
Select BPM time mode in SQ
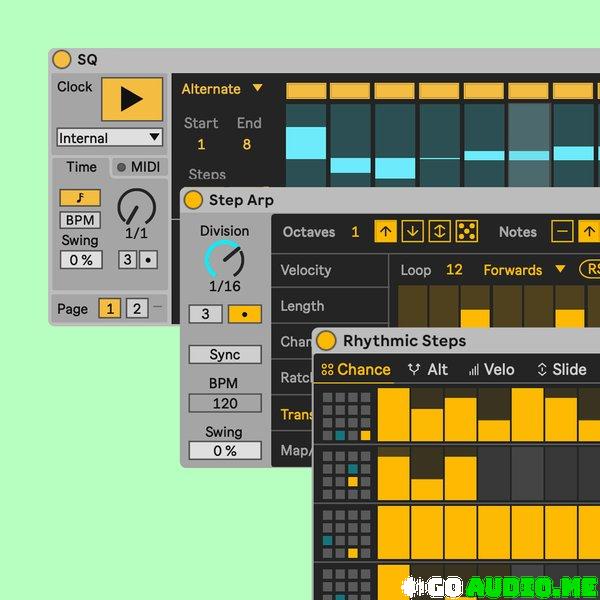[x=80, y=220]
